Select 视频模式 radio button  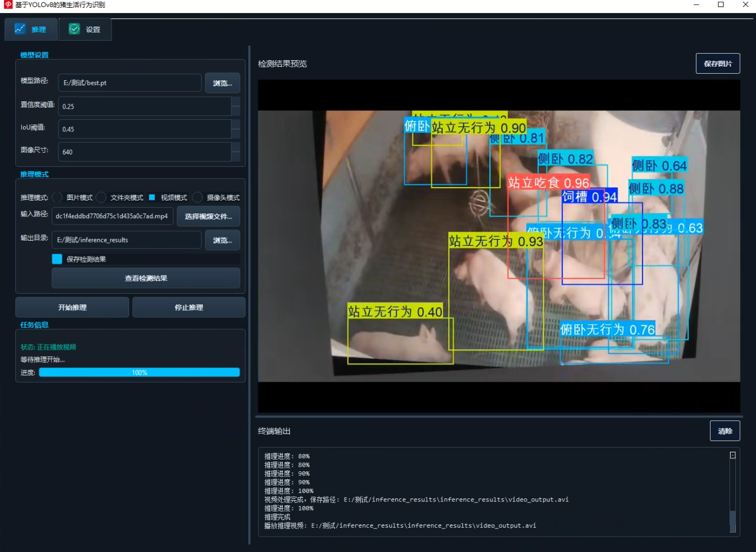152,198
